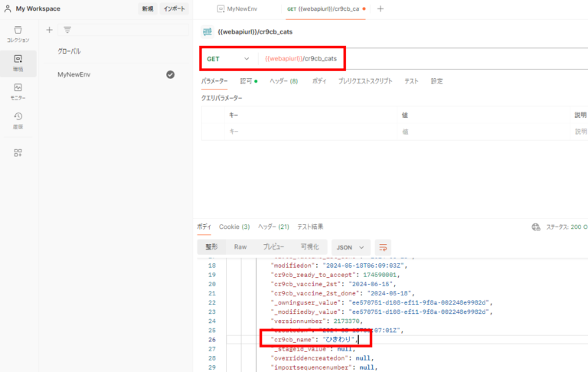
Task: Select the Raw response view
Action: point(240,247)
